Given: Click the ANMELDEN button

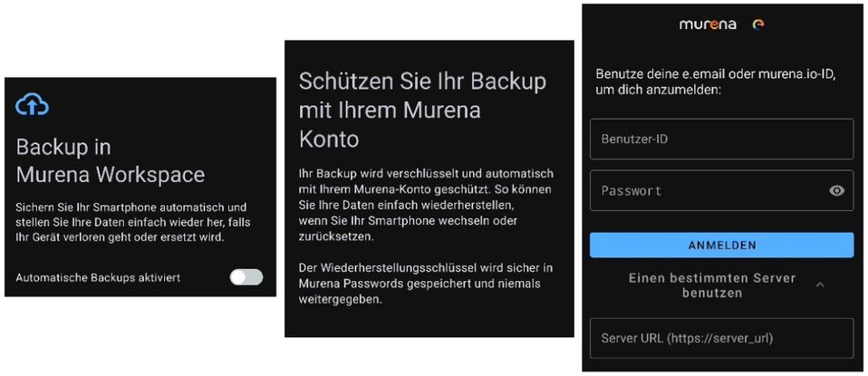Looking at the screenshot, I should click(722, 245).
